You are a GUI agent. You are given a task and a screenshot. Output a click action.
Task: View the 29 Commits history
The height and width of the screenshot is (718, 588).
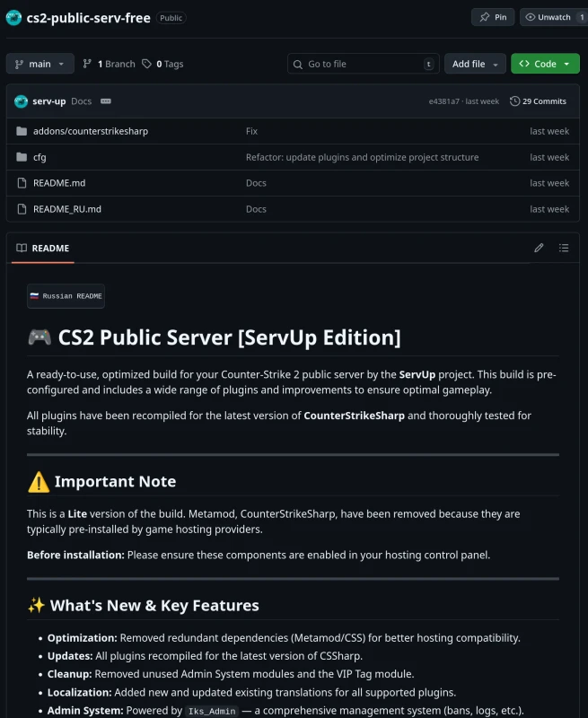point(538,101)
